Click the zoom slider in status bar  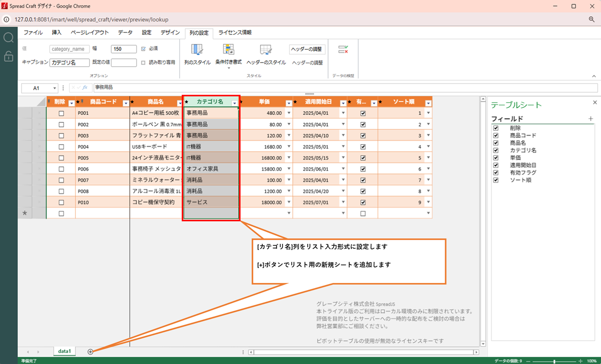point(554,361)
